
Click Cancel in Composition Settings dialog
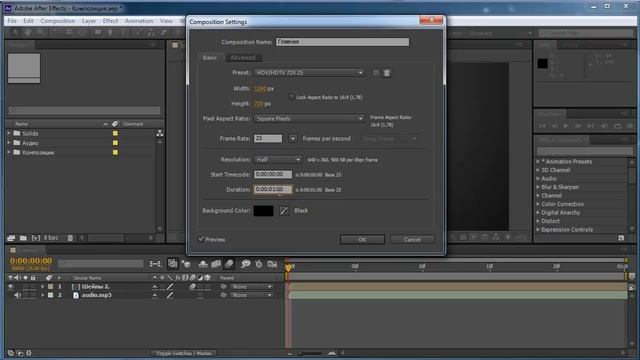[x=412, y=240]
